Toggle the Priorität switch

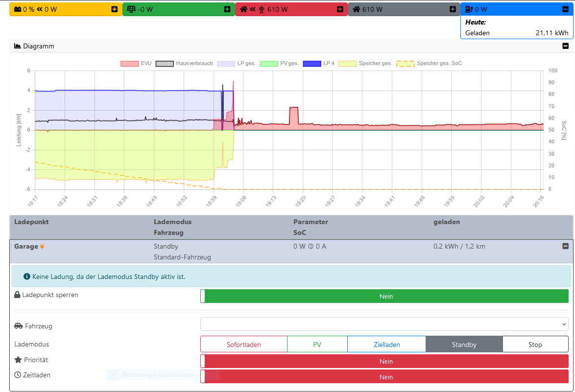pos(384,361)
